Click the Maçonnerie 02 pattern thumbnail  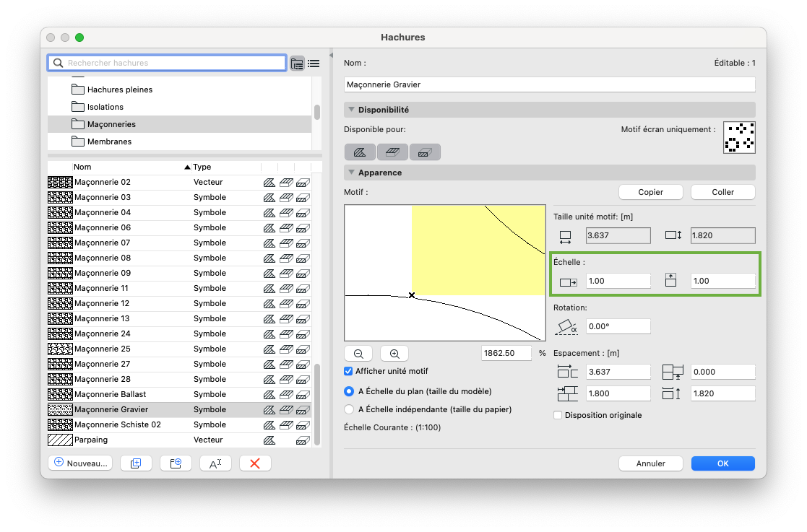[60, 182]
